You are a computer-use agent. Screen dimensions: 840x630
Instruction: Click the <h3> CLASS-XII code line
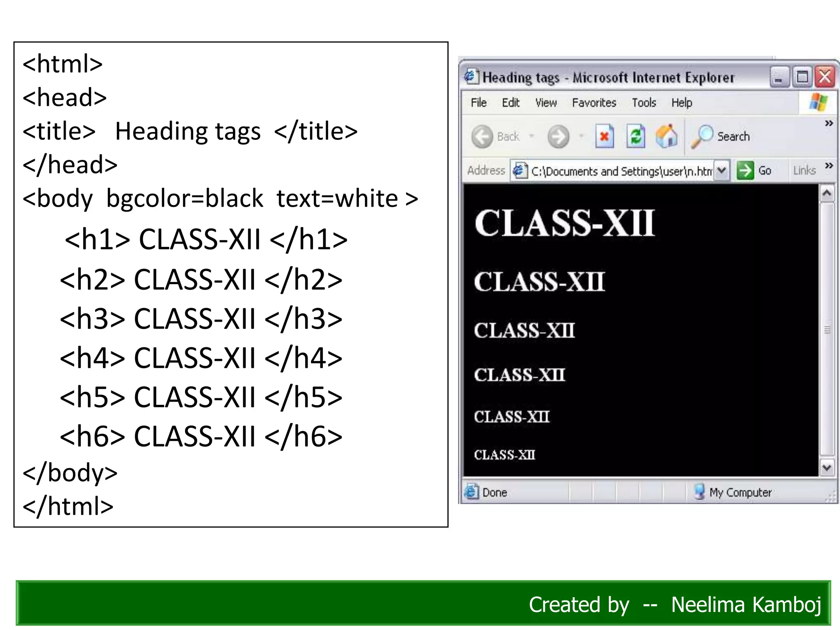pyautogui.click(x=201, y=319)
